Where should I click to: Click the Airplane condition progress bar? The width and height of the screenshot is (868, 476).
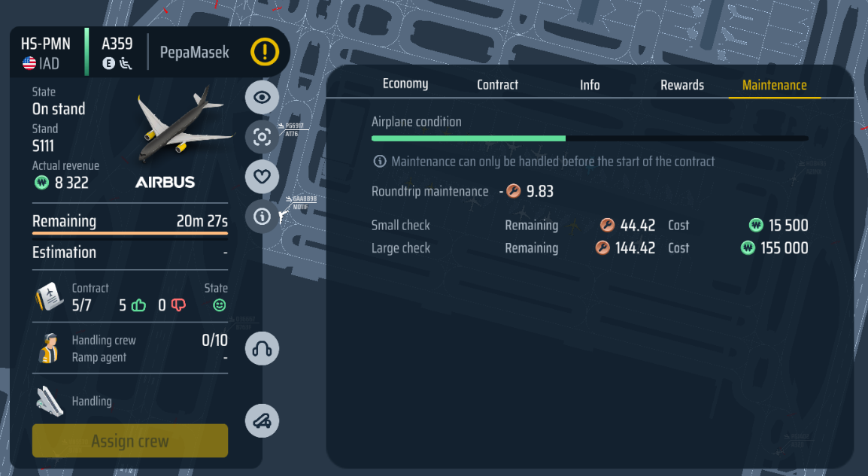[x=589, y=138]
